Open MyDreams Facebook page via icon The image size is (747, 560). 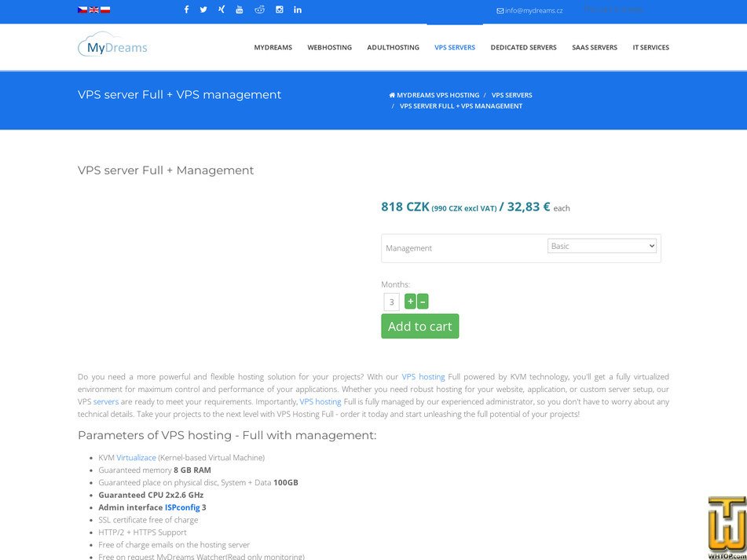[x=185, y=9]
